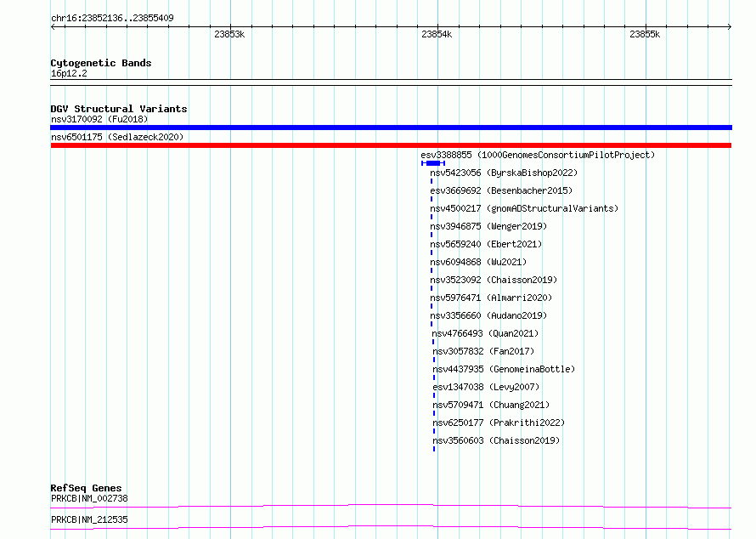Select the Cytogenetic Bands track title
The width and height of the screenshot is (756, 539).
click(101, 63)
